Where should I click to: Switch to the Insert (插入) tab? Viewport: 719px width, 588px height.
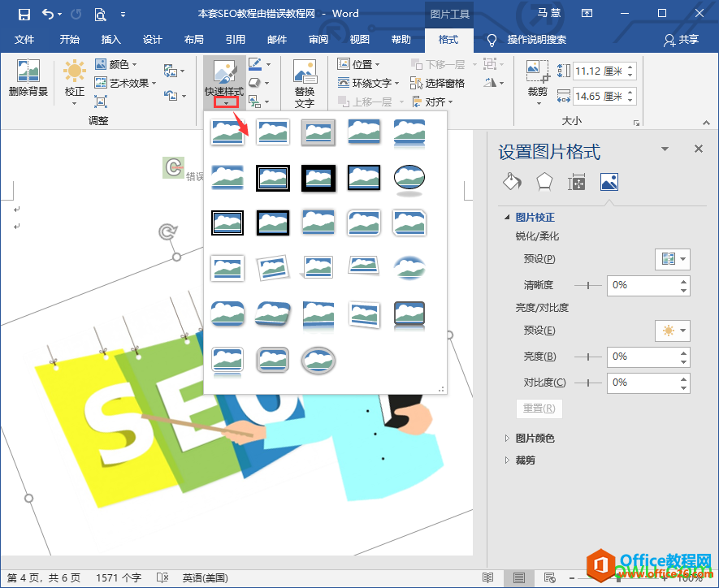tap(111, 40)
